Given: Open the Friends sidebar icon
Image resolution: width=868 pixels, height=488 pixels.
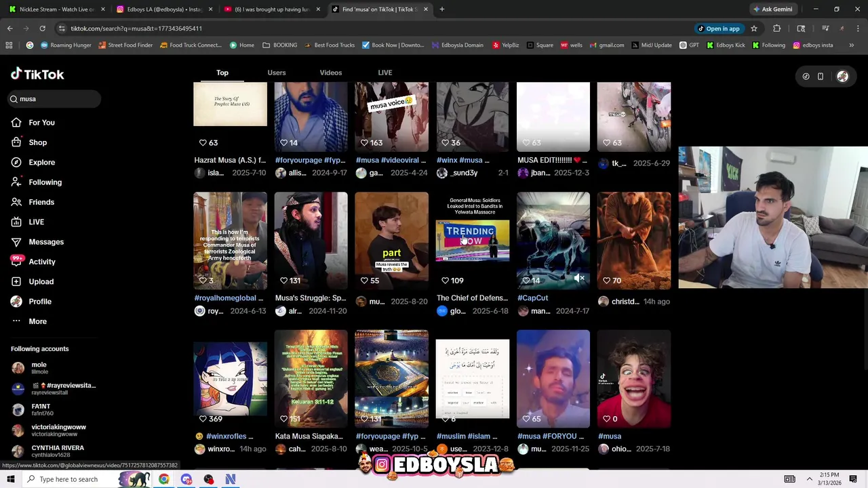Looking at the screenshot, I should coord(16,202).
